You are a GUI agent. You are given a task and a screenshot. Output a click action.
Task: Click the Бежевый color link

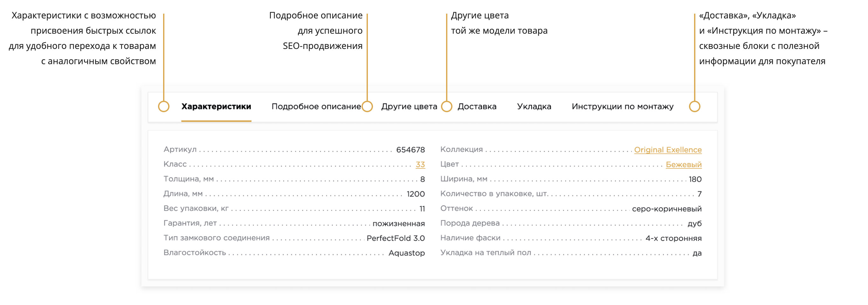tap(683, 164)
